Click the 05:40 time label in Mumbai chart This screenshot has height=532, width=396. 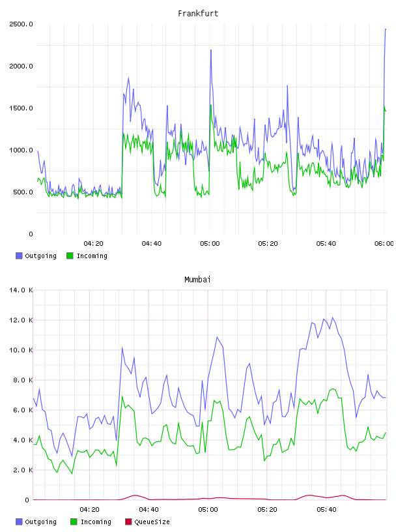pos(326,510)
